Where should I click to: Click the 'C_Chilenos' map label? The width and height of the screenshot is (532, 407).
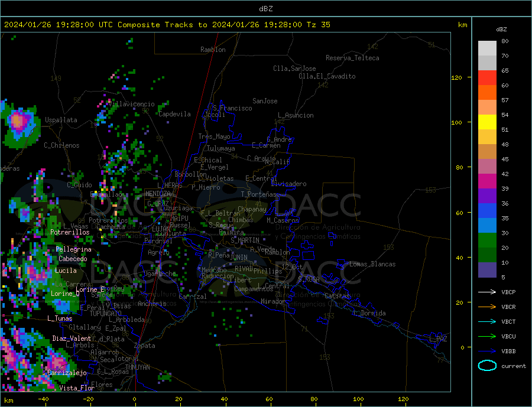(61, 145)
